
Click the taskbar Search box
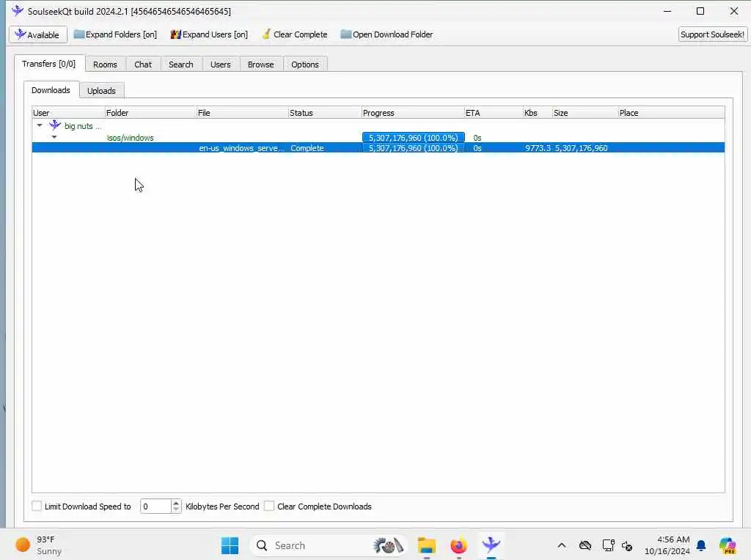[329, 545]
